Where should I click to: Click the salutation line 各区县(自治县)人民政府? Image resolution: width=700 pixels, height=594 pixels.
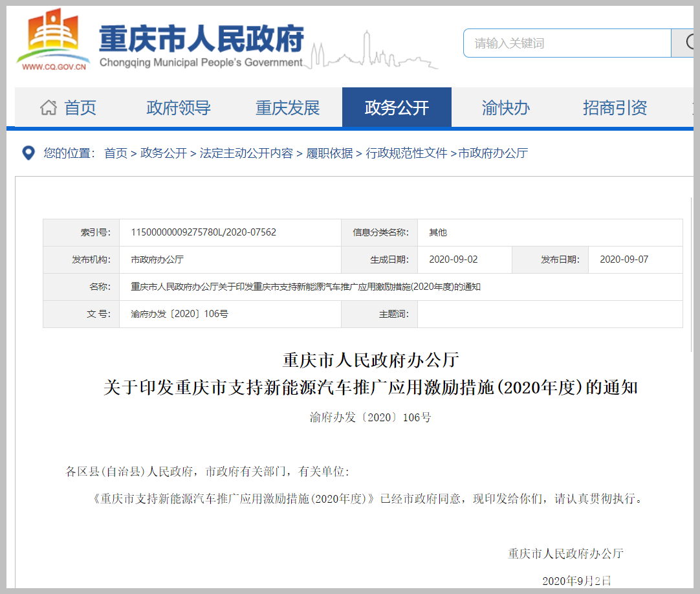click(208, 471)
